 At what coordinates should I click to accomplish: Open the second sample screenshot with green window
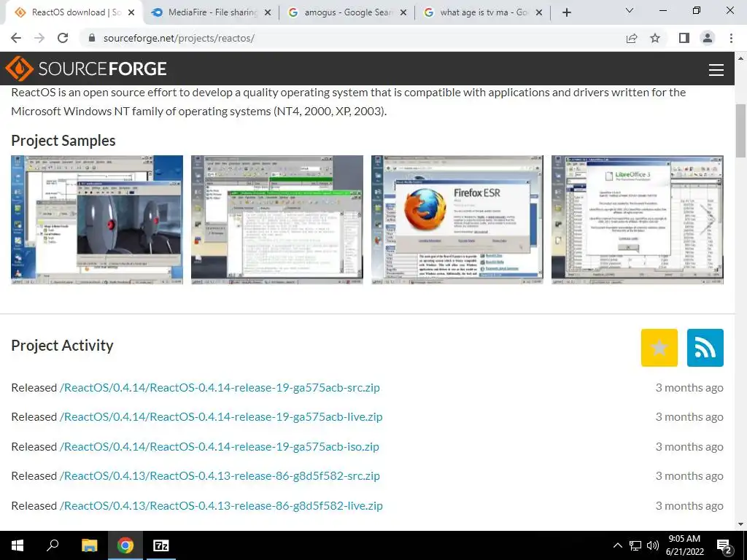click(x=276, y=220)
